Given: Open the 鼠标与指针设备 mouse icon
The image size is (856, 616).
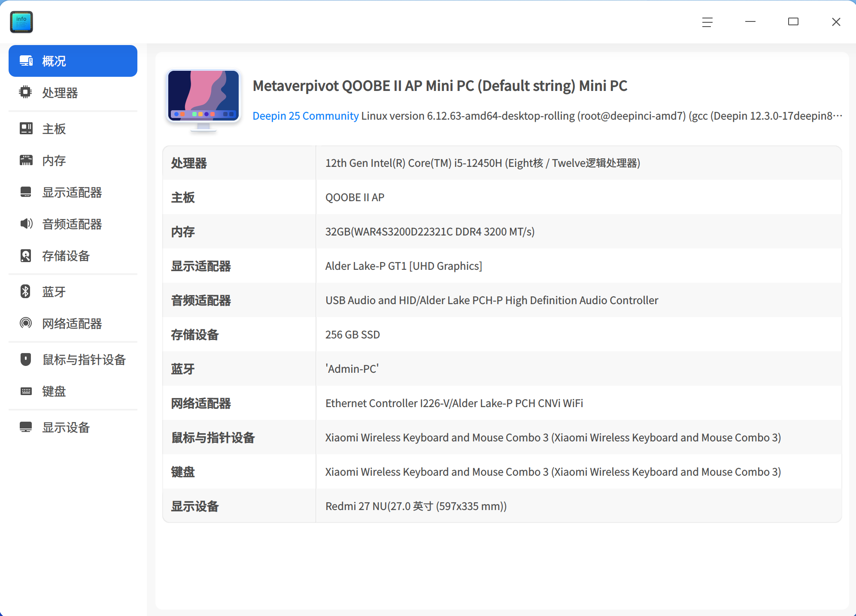Looking at the screenshot, I should pos(26,359).
